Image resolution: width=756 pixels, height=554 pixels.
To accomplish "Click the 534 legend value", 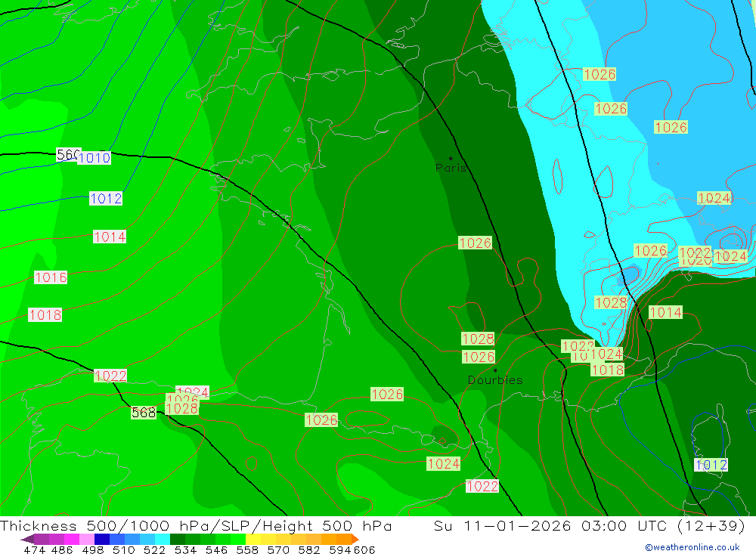I will (185, 549).
